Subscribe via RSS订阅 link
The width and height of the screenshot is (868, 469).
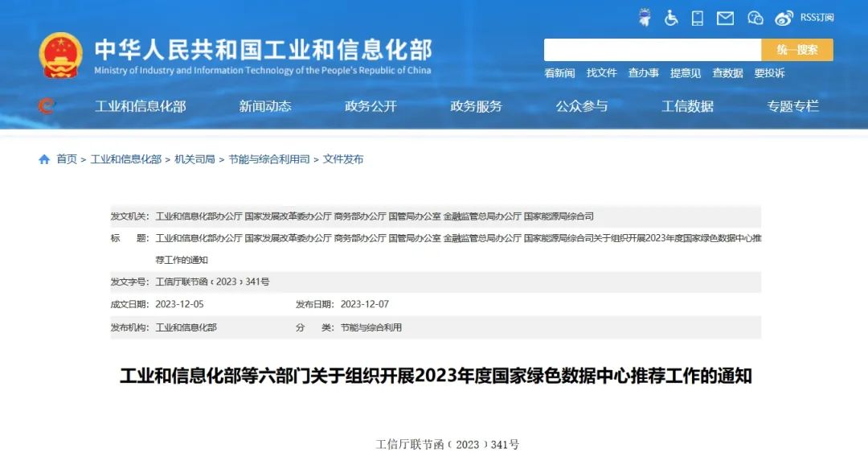click(817, 18)
